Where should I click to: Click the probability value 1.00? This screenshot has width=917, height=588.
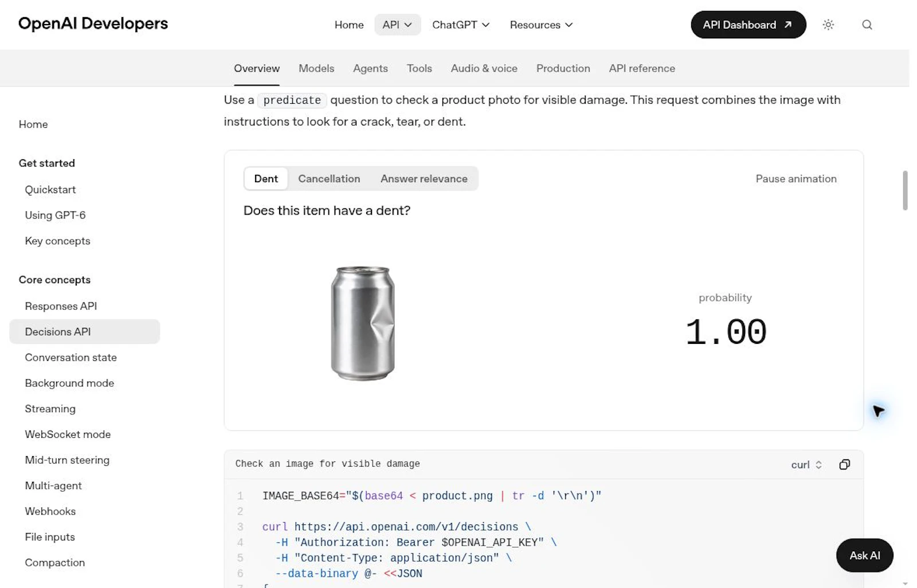(726, 332)
